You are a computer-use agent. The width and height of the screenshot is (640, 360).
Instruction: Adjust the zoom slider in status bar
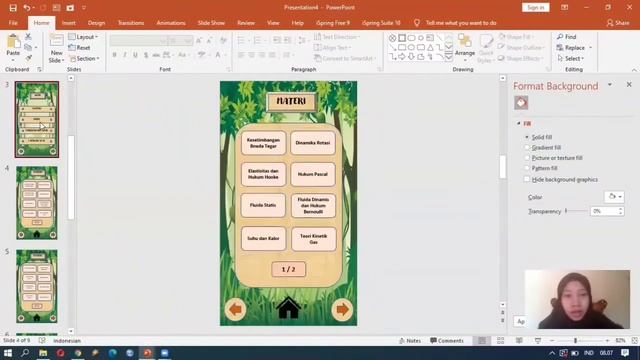tap(576, 340)
